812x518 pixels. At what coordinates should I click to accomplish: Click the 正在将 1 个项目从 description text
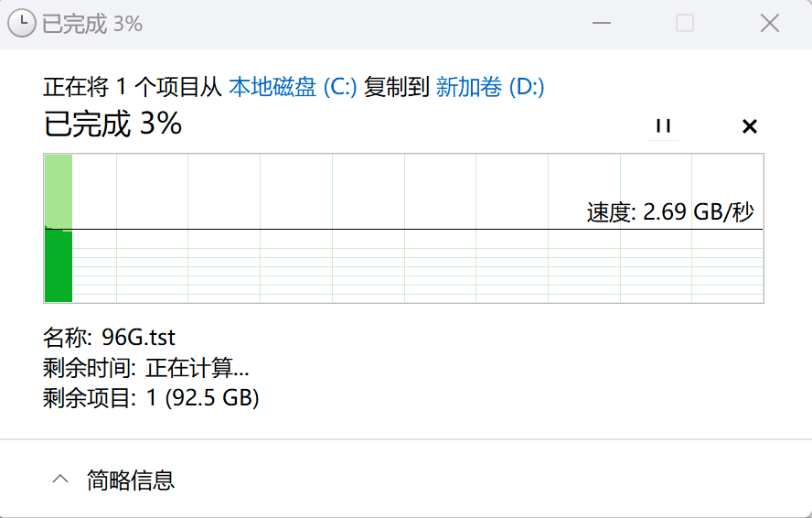pos(132,87)
